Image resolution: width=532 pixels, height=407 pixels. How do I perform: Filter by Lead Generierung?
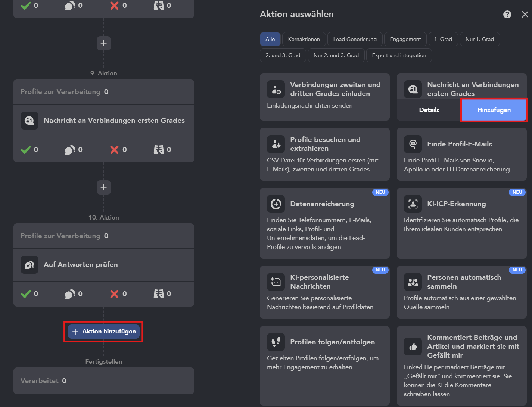click(x=355, y=39)
